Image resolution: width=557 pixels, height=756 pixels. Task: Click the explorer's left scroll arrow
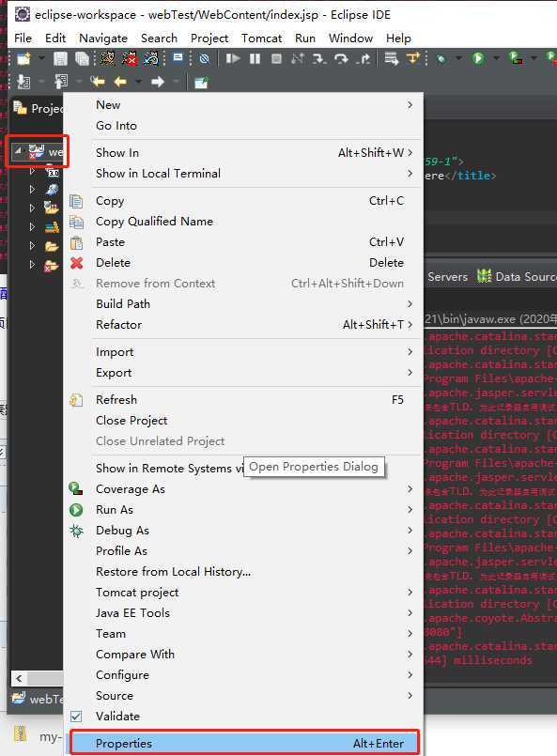click(19, 679)
